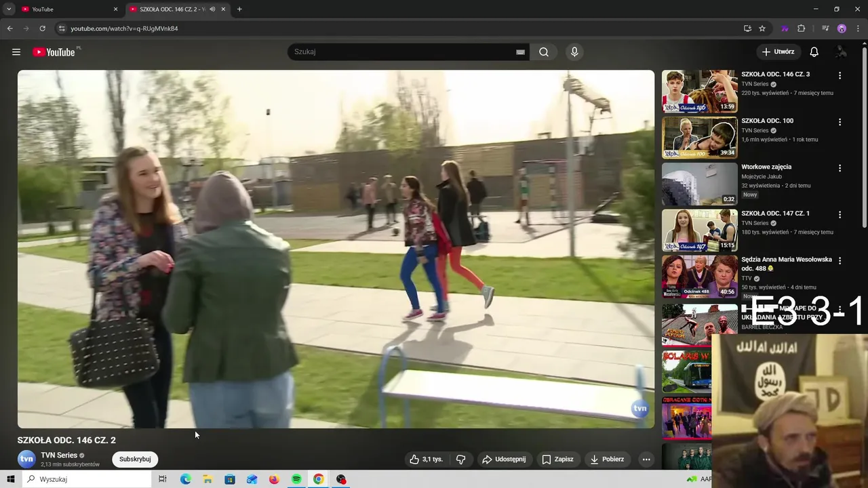Image resolution: width=868 pixels, height=488 pixels.
Task: Open SZKOŁA ODC. 146 CZ. 3 thumbnail
Action: 699,91
